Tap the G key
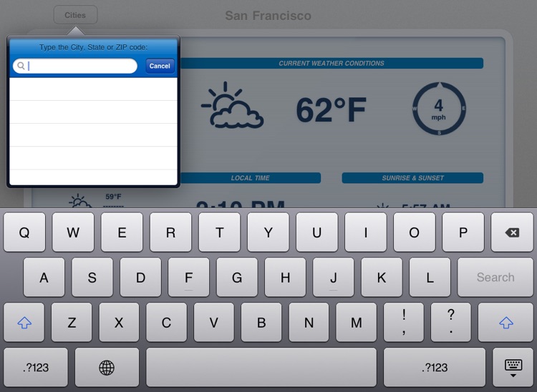 [237, 277]
